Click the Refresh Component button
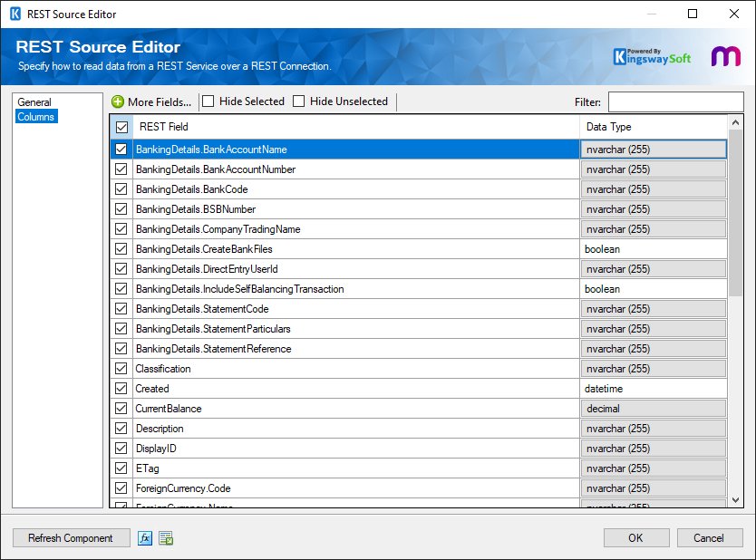Image resolution: width=756 pixels, height=560 pixels. 72,538
